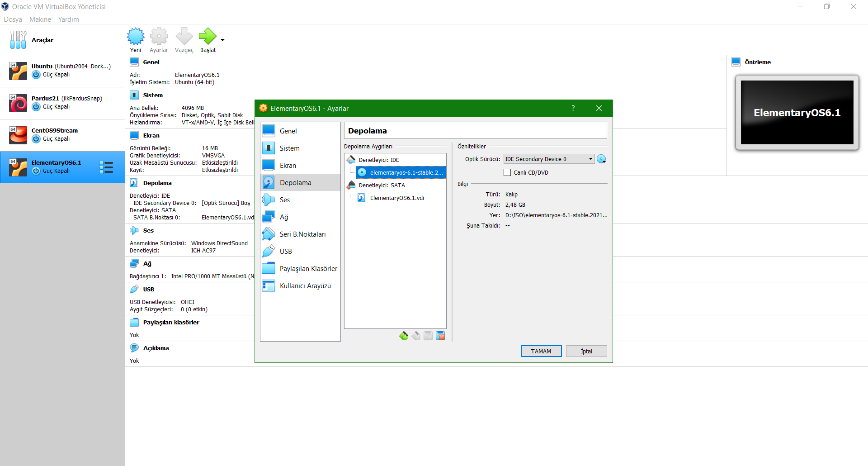Click USB section header in details pane
Image resolution: width=868 pixels, height=466 pixels.
tap(148, 289)
